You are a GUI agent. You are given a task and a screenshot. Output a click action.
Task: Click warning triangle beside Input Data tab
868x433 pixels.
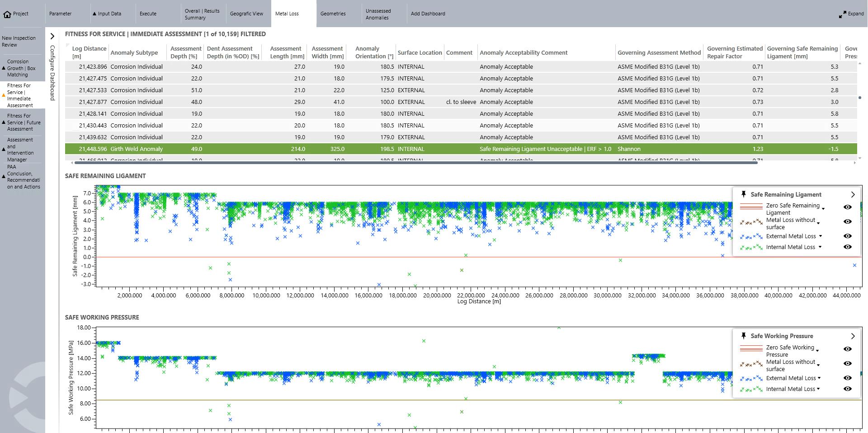click(94, 14)
